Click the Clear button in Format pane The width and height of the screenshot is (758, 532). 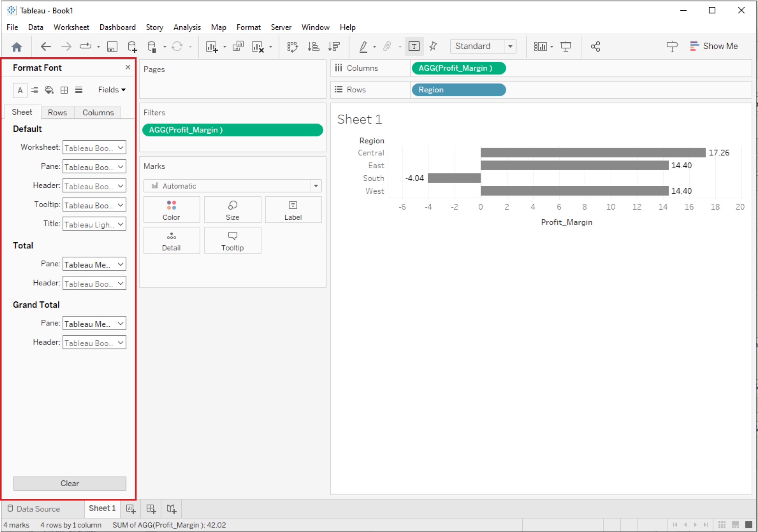(x=70, y=484)
